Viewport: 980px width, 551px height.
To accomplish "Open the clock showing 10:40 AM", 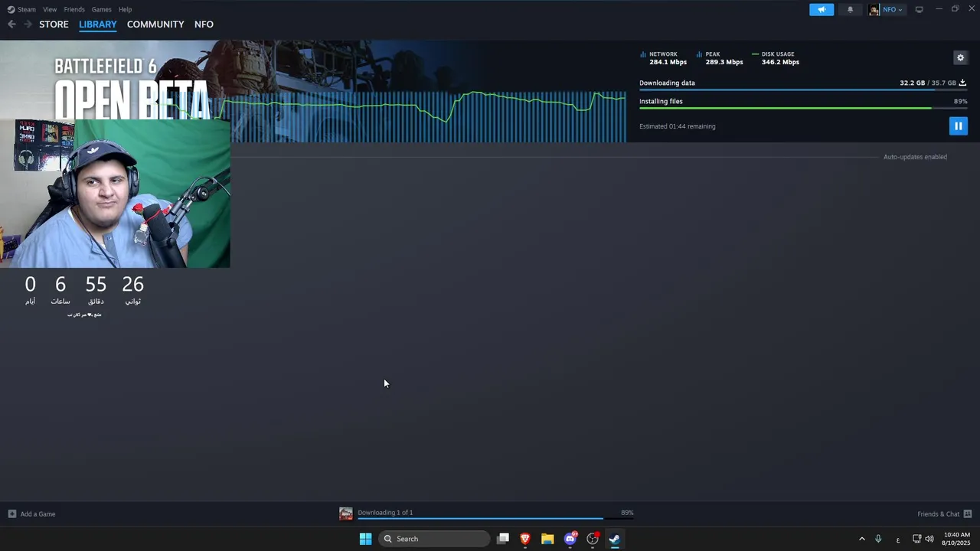I will point(956,539).
